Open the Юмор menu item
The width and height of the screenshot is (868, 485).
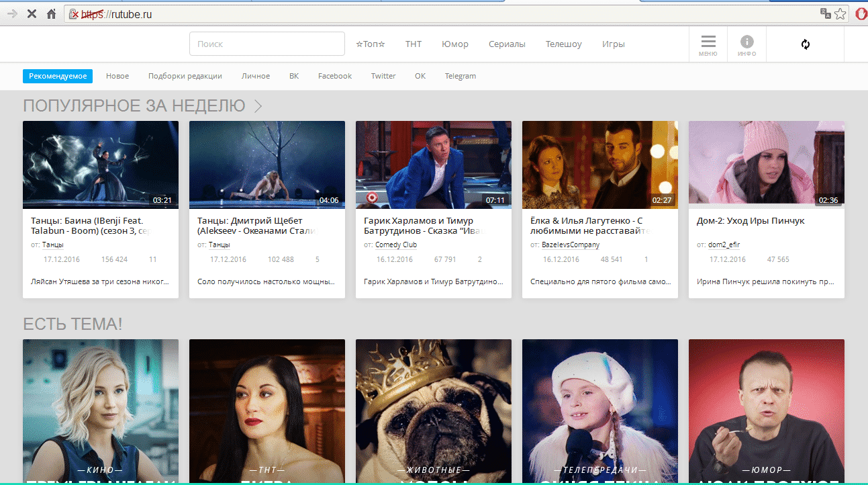(x=455, y=44)
